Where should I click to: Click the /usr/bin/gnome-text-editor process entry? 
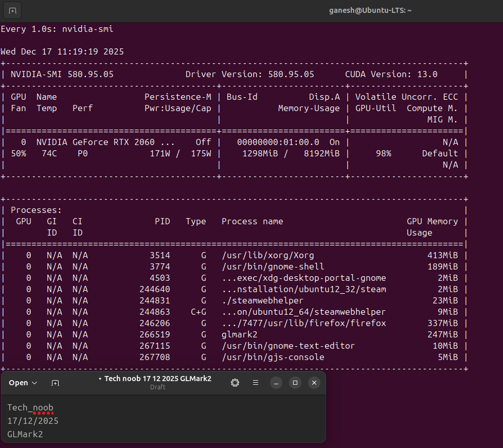288,346
